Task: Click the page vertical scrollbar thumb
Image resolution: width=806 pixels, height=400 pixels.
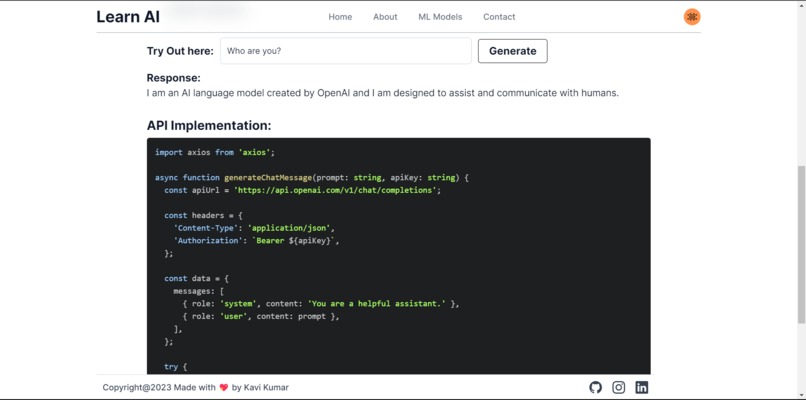Action: (x=801, y=244)
